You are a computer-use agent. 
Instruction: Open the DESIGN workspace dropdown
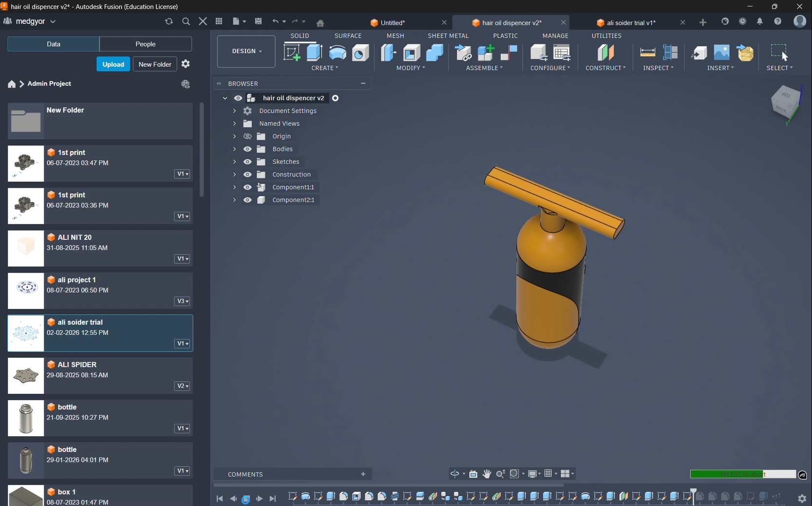[x=246, y=51]
